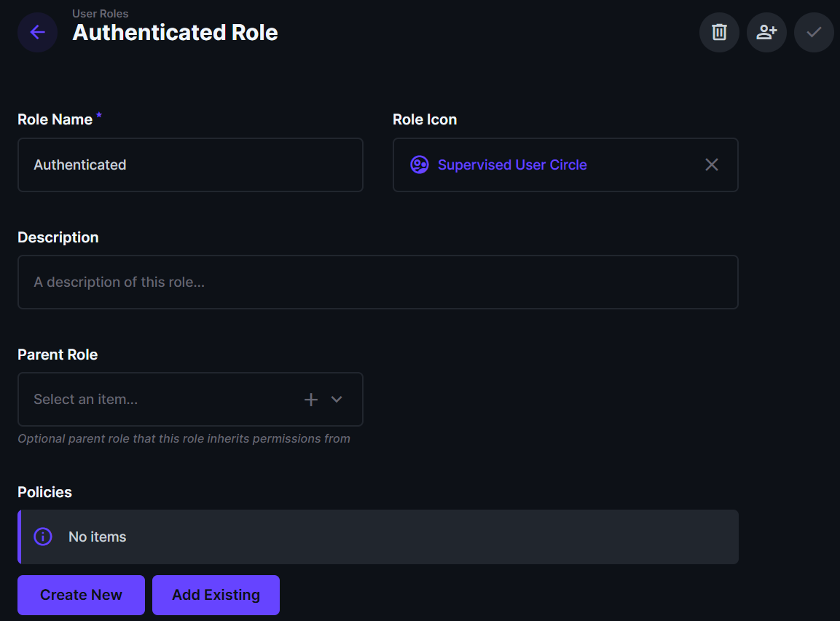Save changes with the checkmark icon

(x=814, y=32)
